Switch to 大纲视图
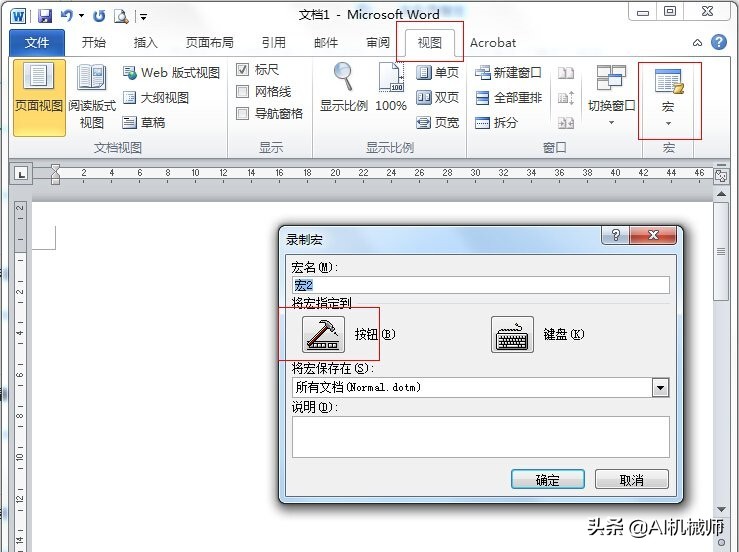 point(156,98)
